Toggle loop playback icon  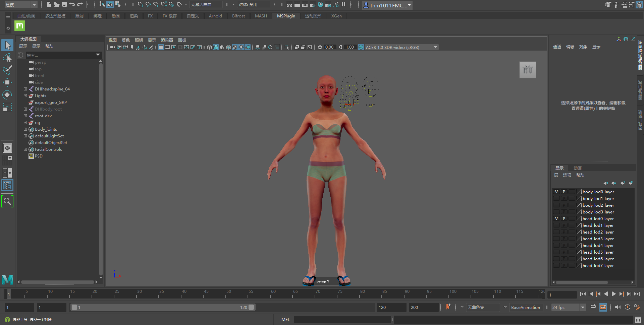pyautogui.click(x=593, y=307)
